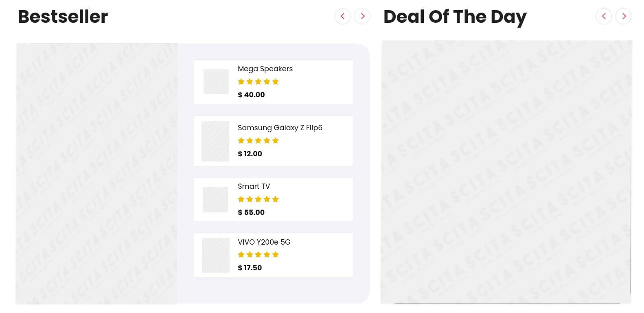
Task: Click the $ 40.00 price label
Action: pyautogui.click(x=251, y=94)
